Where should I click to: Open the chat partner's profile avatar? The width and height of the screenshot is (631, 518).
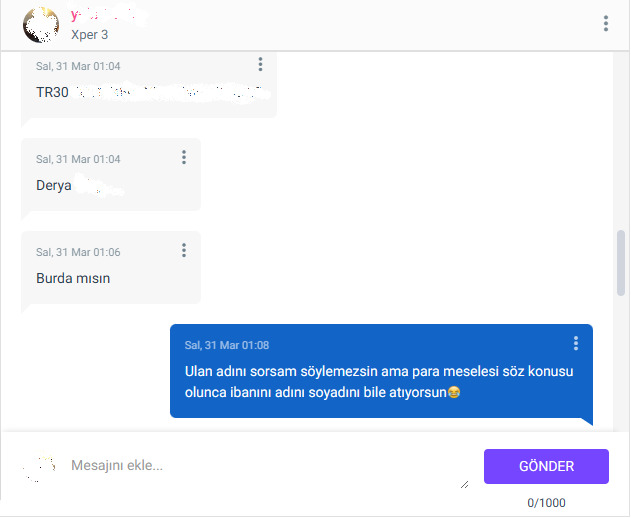(41, 25)
